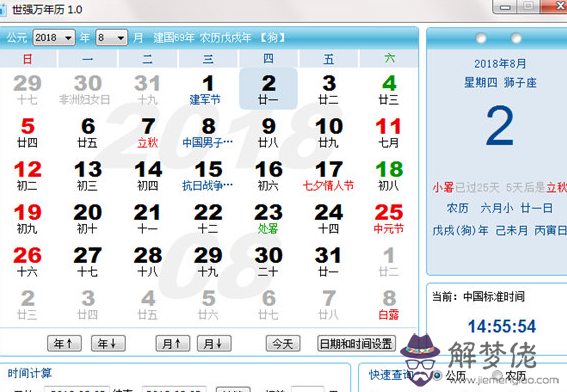Click the clock time 14:55:54
567x392 pixels.
(502, 326)
